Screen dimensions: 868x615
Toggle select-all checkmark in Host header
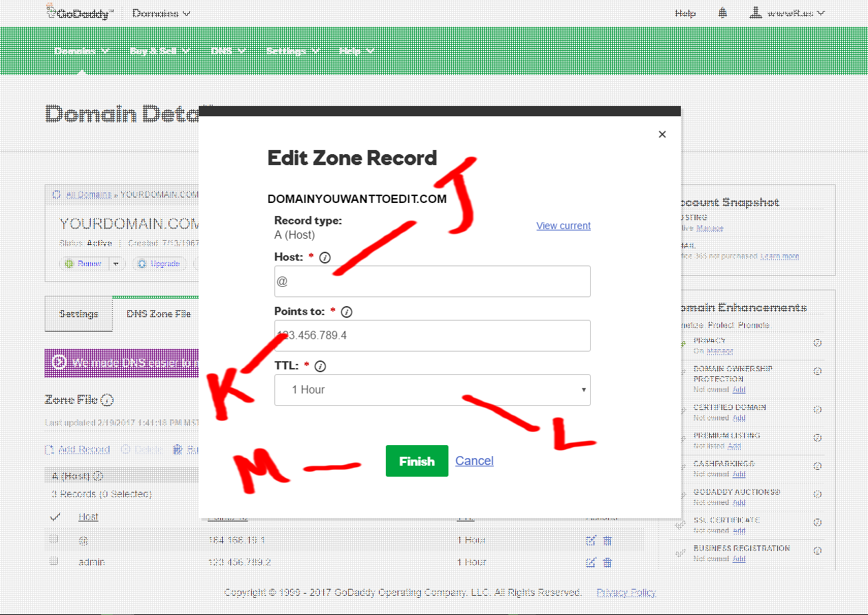coord(55,517)
